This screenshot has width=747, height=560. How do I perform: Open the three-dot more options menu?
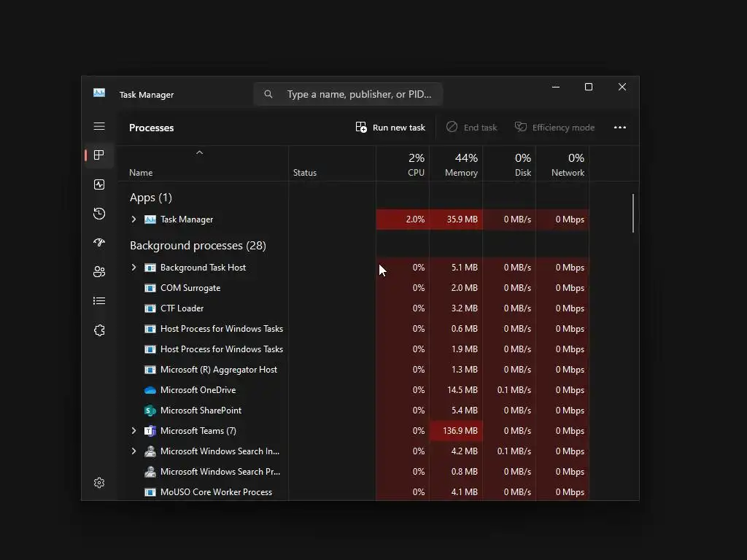[x=620, y=127]
